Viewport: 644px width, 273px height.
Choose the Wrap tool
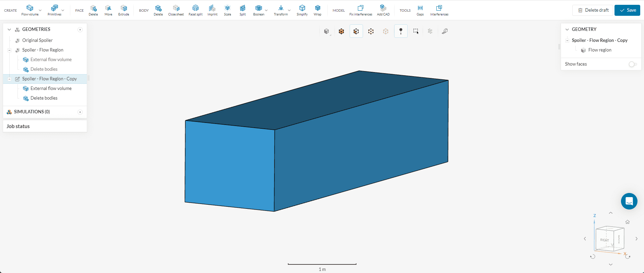pos(317,10)
